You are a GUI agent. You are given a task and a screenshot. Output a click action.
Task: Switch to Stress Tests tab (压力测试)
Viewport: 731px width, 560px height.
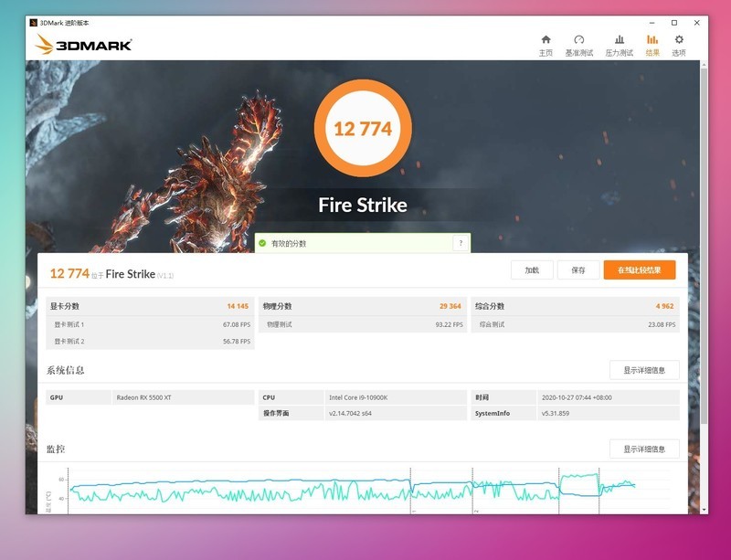(x=620, y=46)
